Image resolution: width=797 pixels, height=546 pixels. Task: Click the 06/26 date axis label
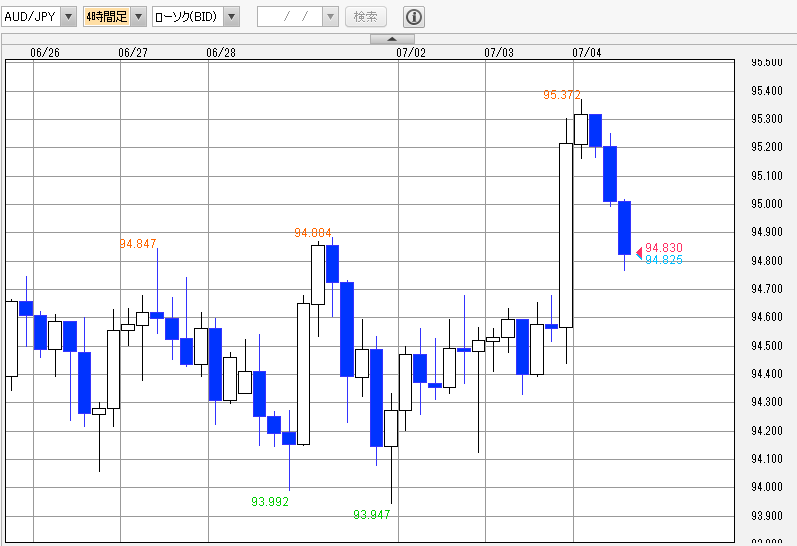click(x=45, y=52)
